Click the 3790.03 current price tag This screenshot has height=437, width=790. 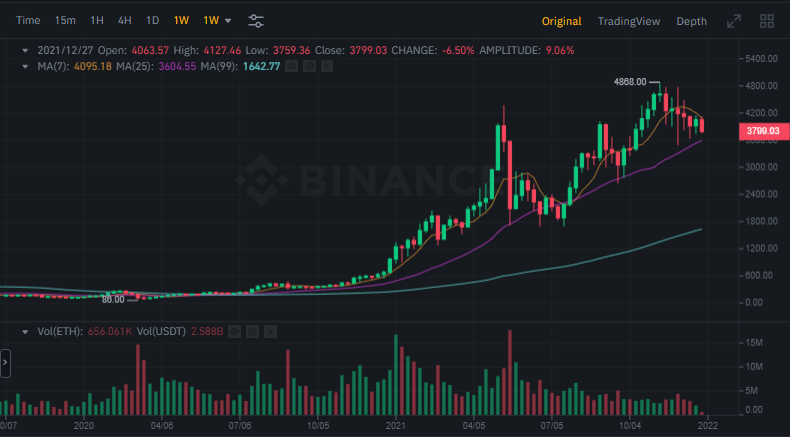(x=762, y=131)
